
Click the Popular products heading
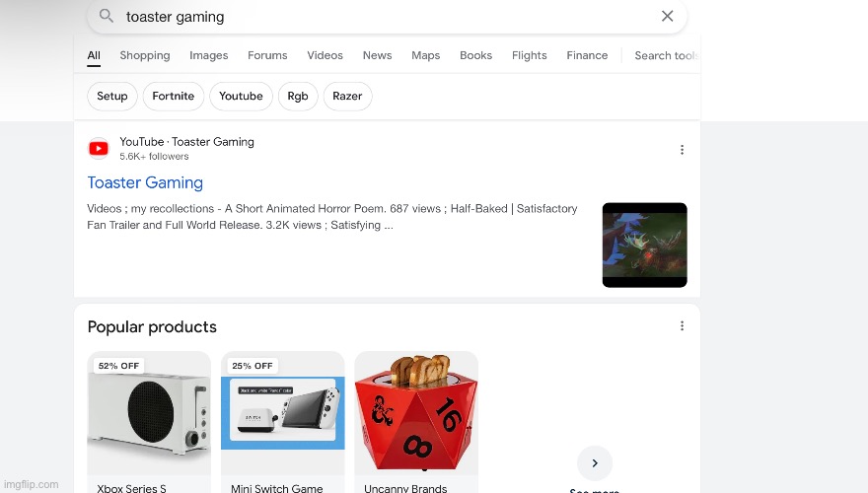click(x=152, y=326)
